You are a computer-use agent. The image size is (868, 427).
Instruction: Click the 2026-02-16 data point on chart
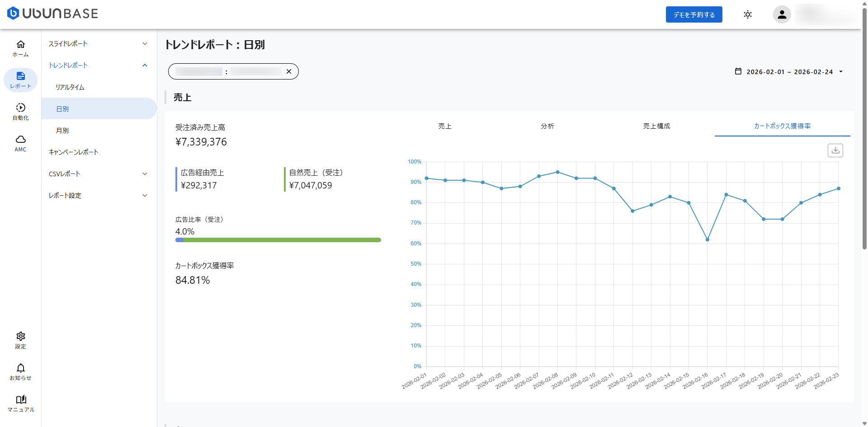[708, 239]
